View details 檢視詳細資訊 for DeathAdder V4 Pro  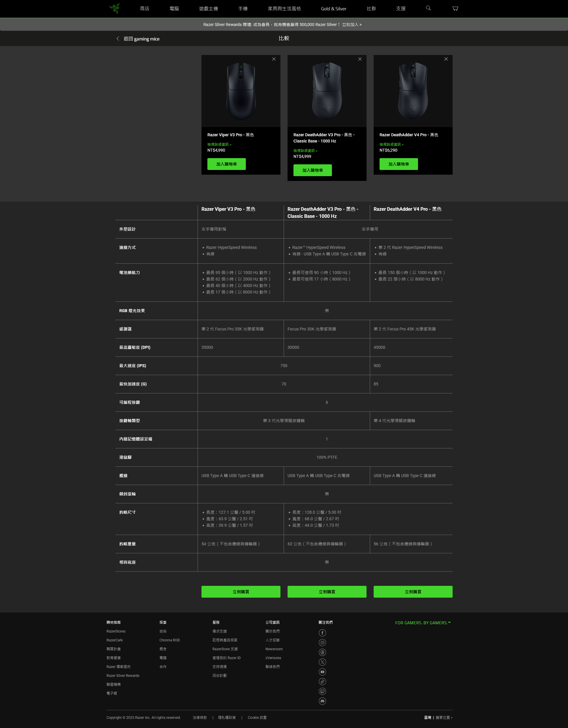pyautogui.click(x=391, y=144)
